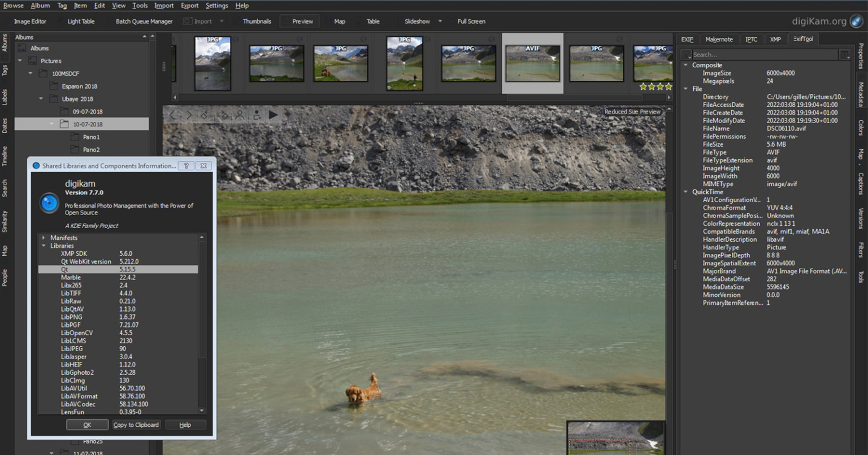The image size is (868, 455).
Task: Start slideshow with the play icon
Action: pyautogui.click(x=273, y=115)
